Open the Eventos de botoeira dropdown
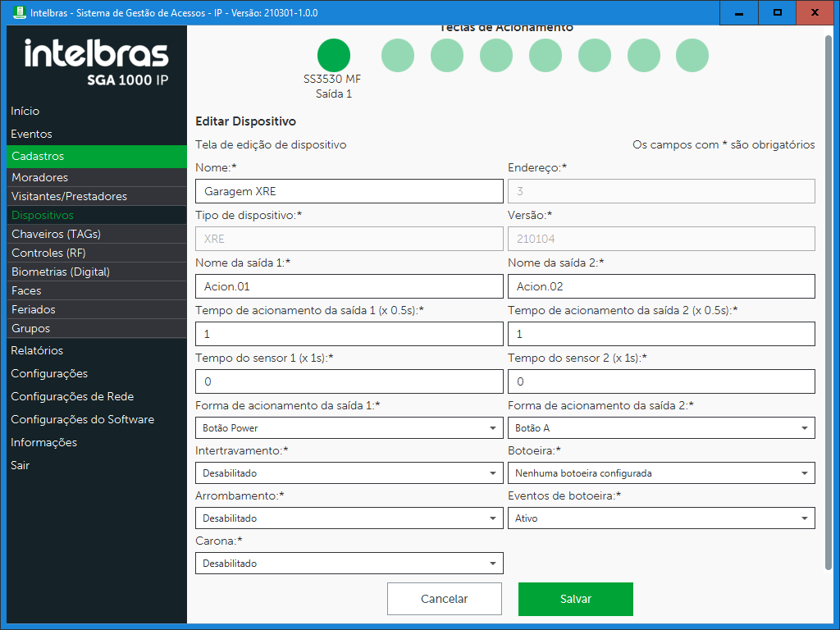 [660, 518]
